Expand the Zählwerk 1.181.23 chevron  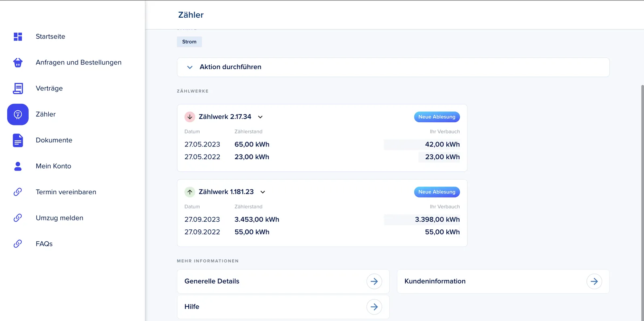263,192
